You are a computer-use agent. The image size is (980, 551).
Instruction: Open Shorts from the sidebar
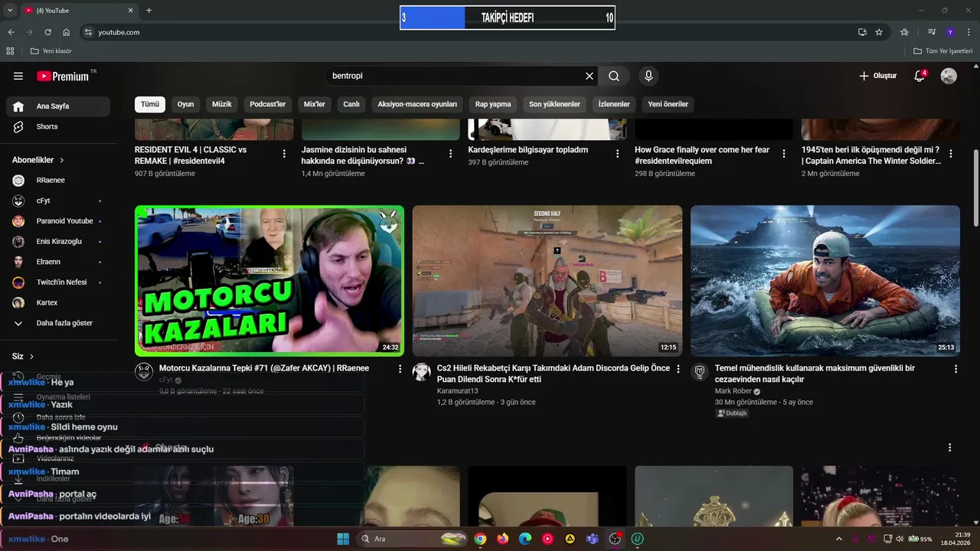[x=58, y=126]
